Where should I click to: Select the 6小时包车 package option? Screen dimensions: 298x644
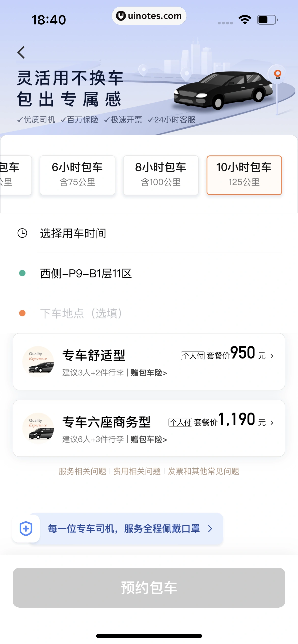pos(77,175)
